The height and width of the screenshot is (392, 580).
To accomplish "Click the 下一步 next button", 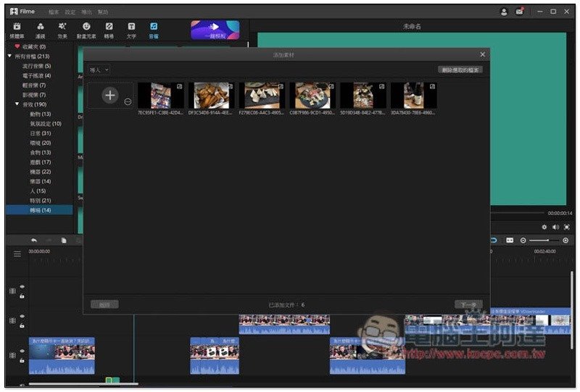I will point(468,304).
